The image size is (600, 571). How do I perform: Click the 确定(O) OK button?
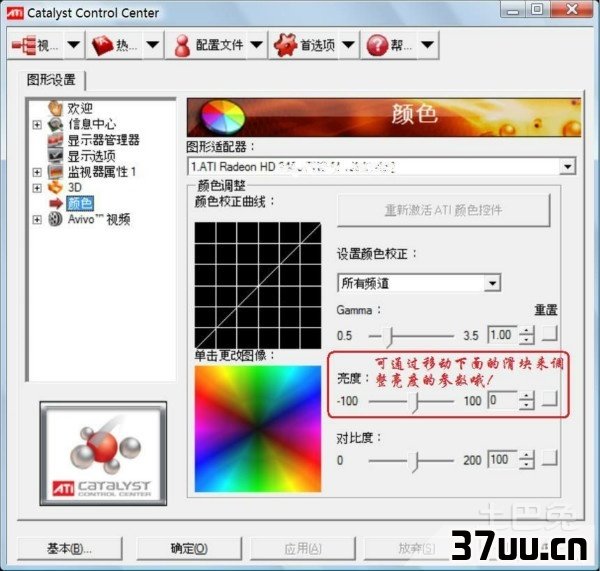coord(189,549)
